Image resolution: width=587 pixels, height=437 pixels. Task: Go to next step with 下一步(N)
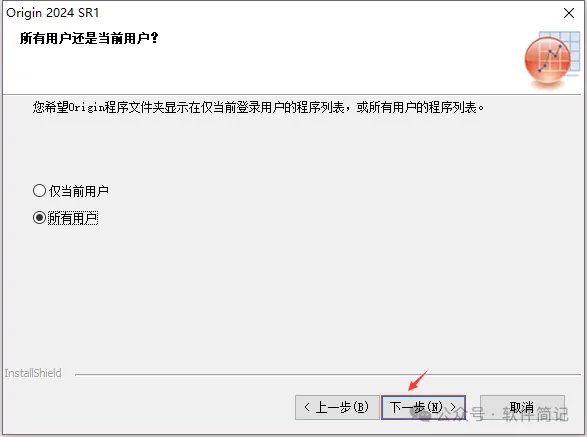[423, 407]
